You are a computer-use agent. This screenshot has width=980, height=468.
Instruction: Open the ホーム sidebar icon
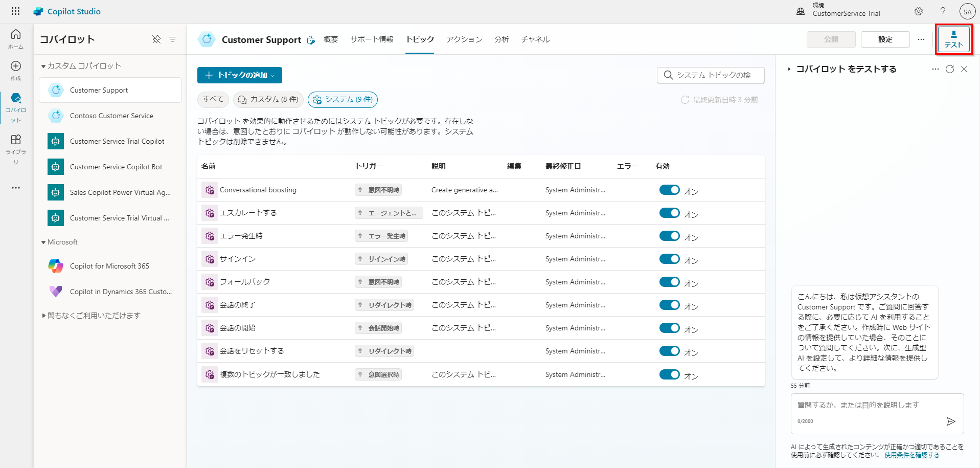(x=15, y=36)
